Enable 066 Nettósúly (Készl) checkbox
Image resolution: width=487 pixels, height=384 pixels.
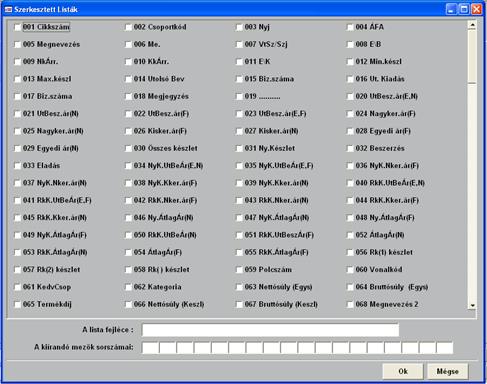pos(128,304)
